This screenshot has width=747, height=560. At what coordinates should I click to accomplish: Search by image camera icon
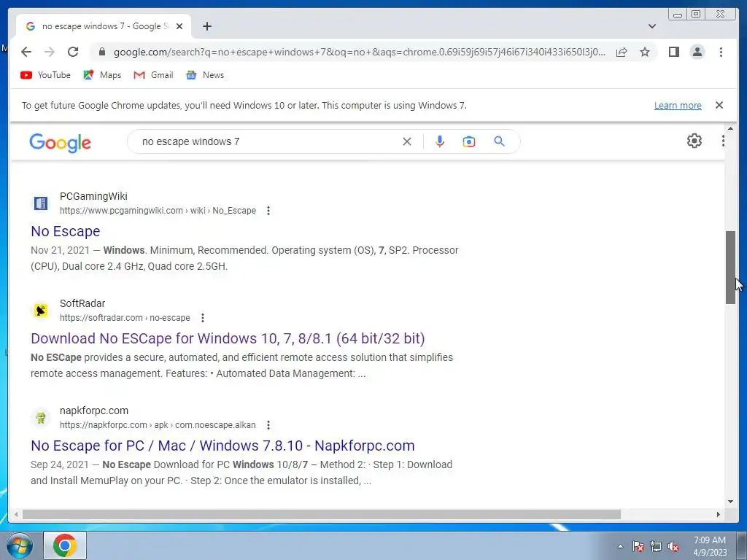(469, 141)
